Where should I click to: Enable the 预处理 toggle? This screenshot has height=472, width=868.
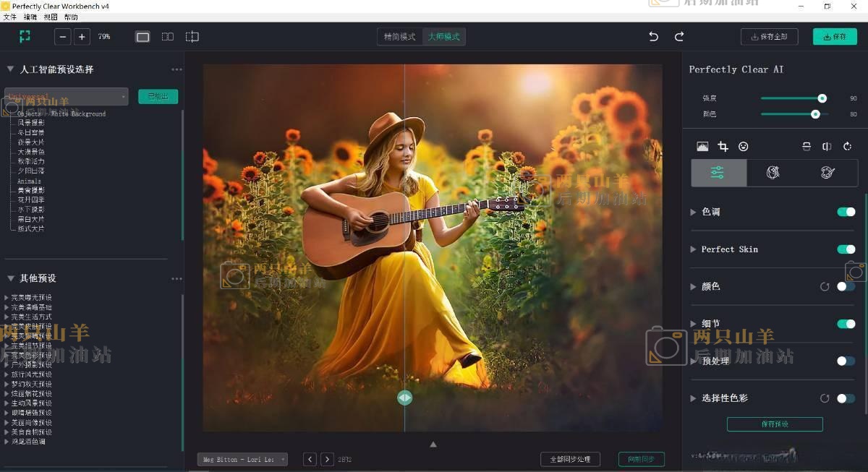[846, 361]
